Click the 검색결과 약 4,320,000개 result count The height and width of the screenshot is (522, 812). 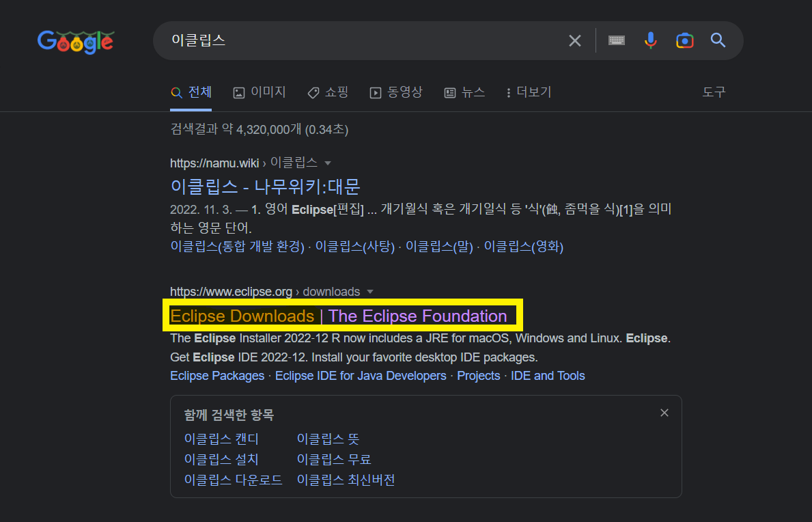click(259, 129)
